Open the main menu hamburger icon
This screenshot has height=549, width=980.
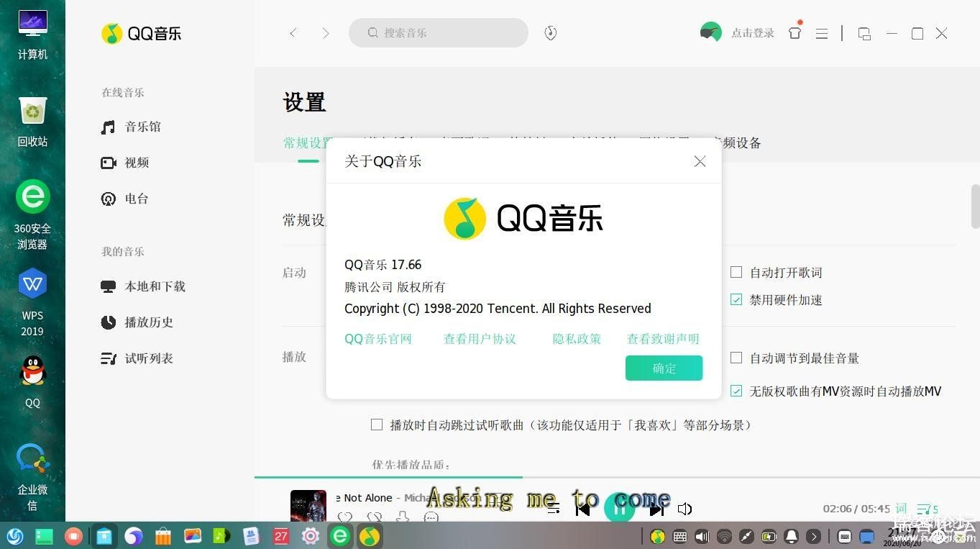[x=822, y=33]
